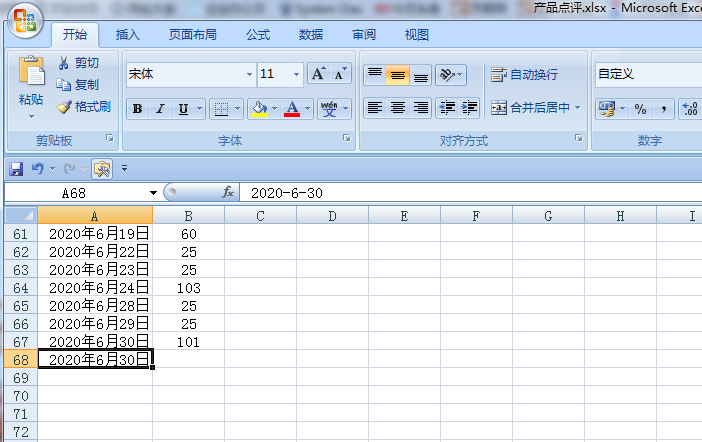Toggle Bold formatting
Image resolution: width=702 pixels, height=442 pixels.
(138, 109)
